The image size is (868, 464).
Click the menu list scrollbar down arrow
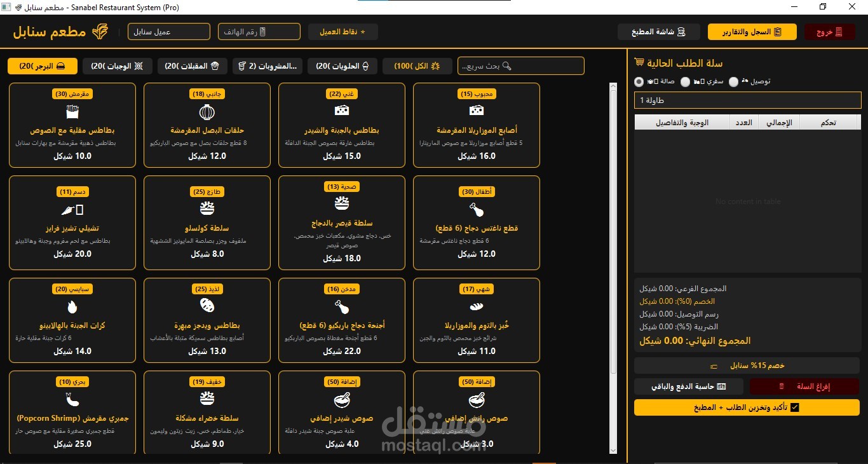tap(613, 450)
